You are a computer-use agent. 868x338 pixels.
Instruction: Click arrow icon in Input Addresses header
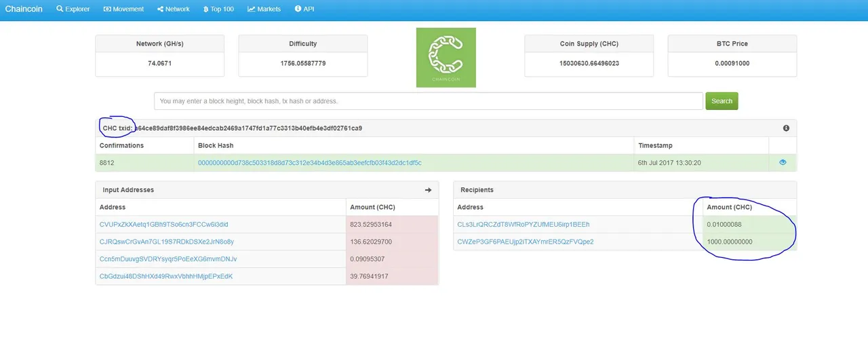coord(428,190)
